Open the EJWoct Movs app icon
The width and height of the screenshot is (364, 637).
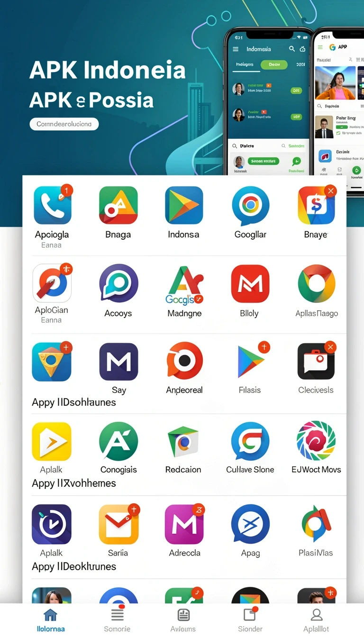click(x=316, y=441)
